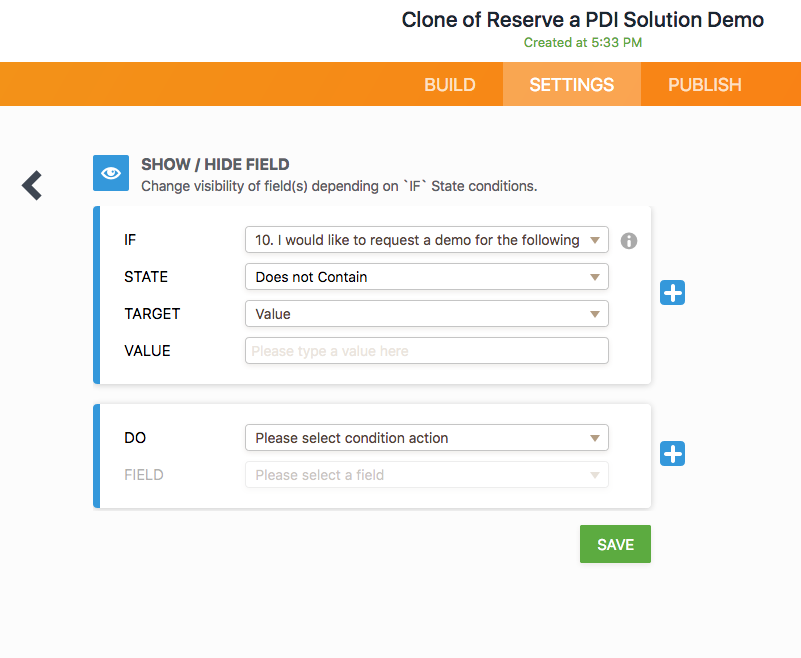Open the PUBLISH tab
This screenshot has width=801, height=658.
click(x=704, y=84)
